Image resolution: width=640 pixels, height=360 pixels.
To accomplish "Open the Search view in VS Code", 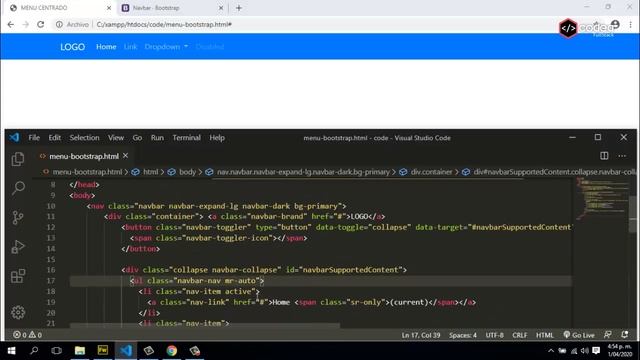I will click(x=18, y=188).
